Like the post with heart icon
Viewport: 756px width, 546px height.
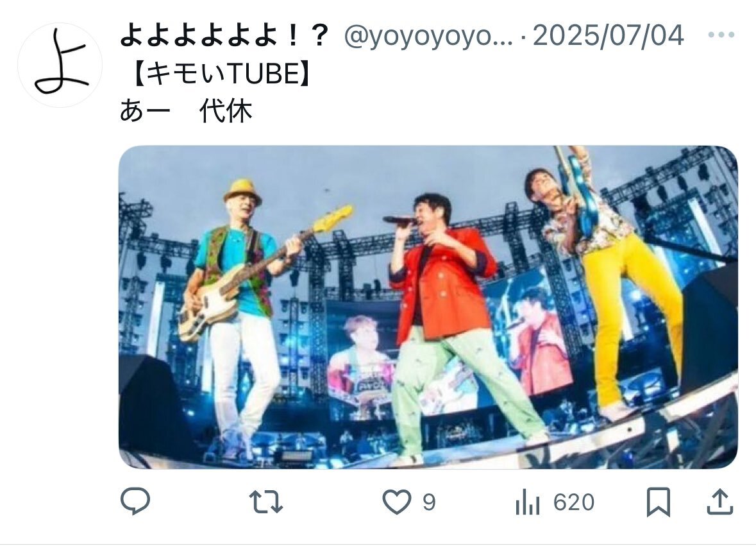[x=397, y=502]
